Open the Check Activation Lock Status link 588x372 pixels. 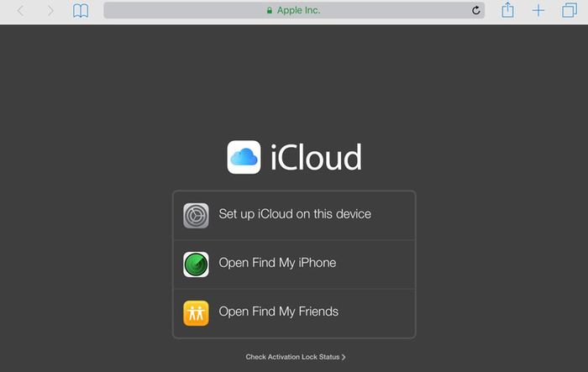click(292, 357)
